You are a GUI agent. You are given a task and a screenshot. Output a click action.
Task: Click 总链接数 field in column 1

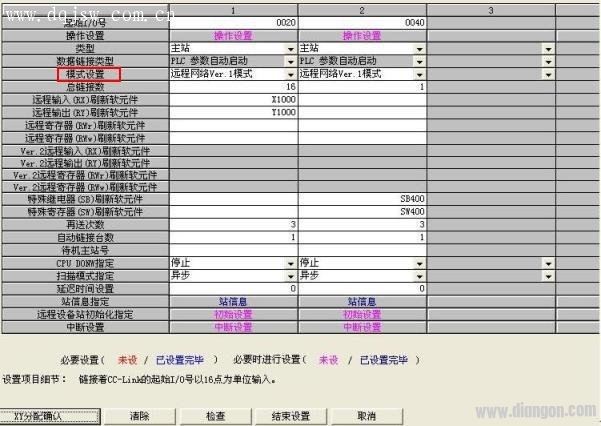click(234, 87)
